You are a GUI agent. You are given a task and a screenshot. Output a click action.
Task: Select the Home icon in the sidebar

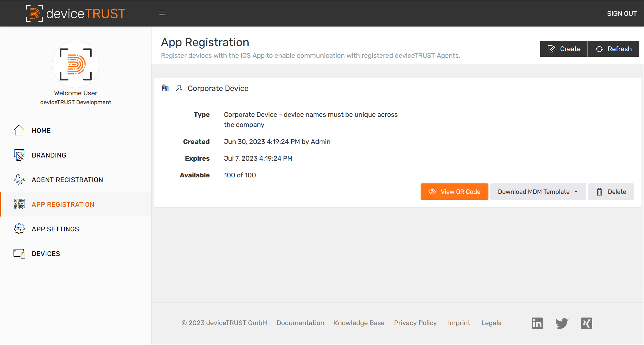19,130
